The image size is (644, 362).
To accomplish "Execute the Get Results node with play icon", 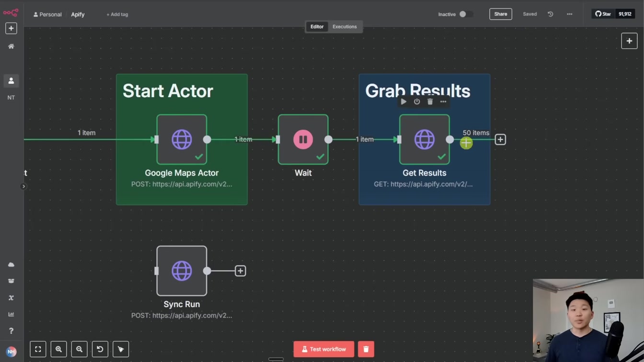I will click(403, 102).
